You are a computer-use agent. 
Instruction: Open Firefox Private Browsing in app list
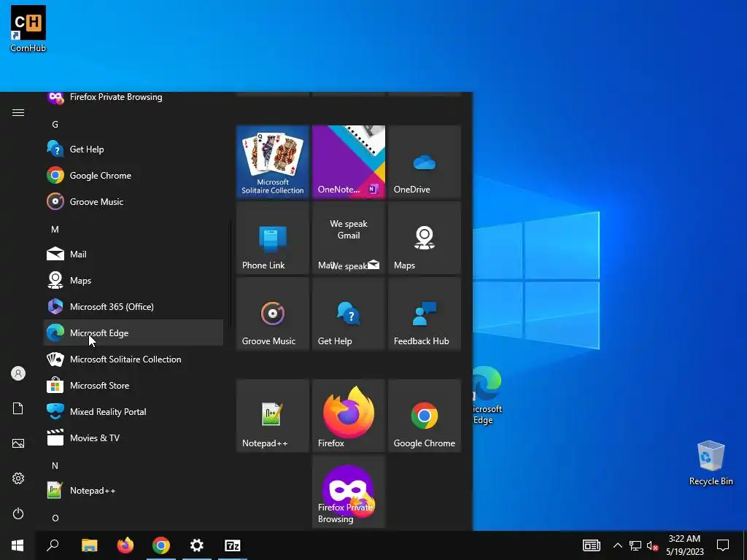pos(133,98)
